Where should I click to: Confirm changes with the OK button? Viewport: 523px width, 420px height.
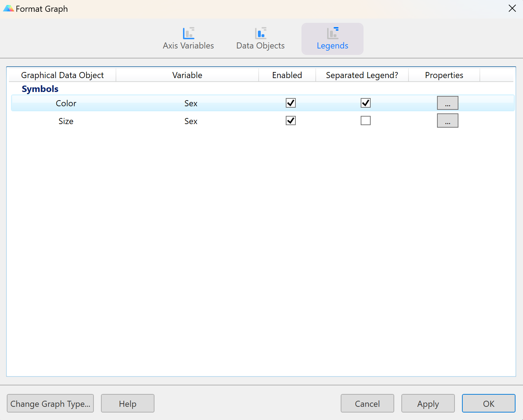tap(488, 403)
